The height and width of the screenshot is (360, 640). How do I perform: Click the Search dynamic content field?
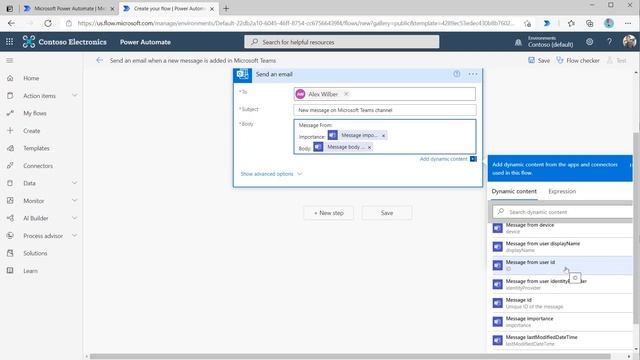[562, 212]
